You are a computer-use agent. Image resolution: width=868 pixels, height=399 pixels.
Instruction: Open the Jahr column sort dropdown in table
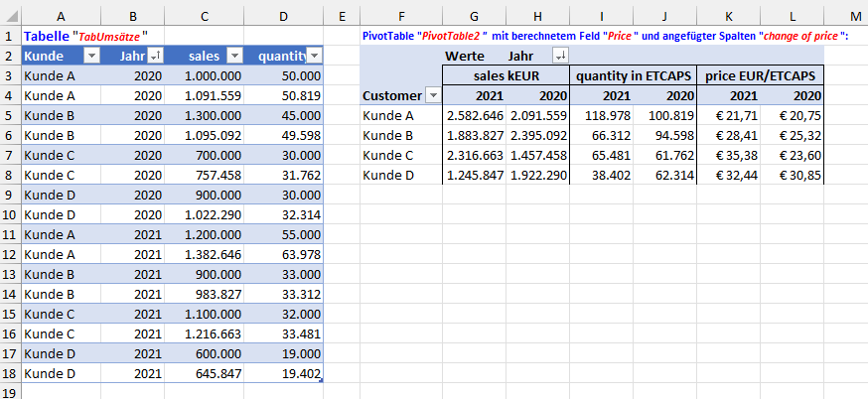pyautogui.click(x=156, y=56)
